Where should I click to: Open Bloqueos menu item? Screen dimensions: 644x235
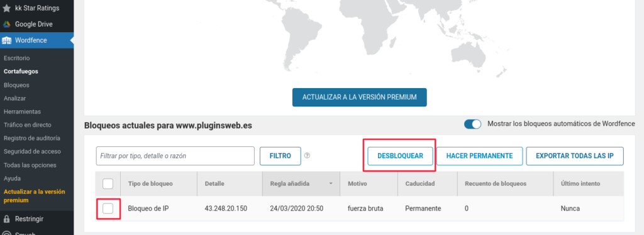(x=16, y=85)
